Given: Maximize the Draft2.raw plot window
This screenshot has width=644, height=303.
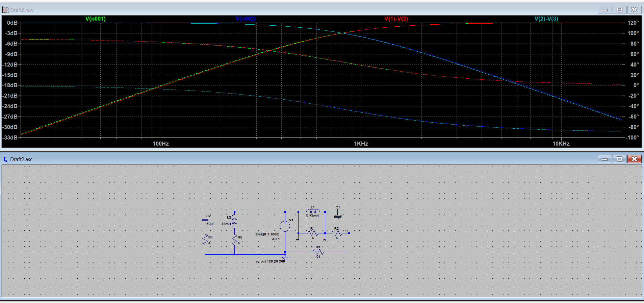Looking at the screenshot, I should pos(619,10).
